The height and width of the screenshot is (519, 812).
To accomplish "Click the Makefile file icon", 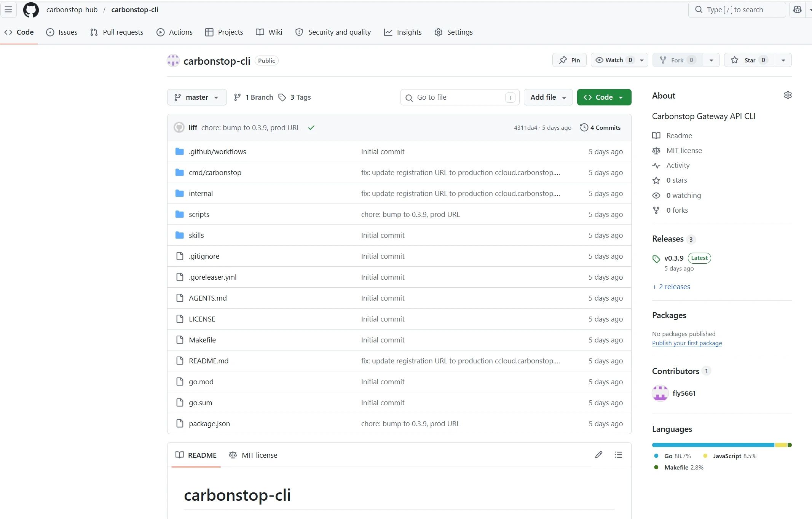I will click(180, 340).
